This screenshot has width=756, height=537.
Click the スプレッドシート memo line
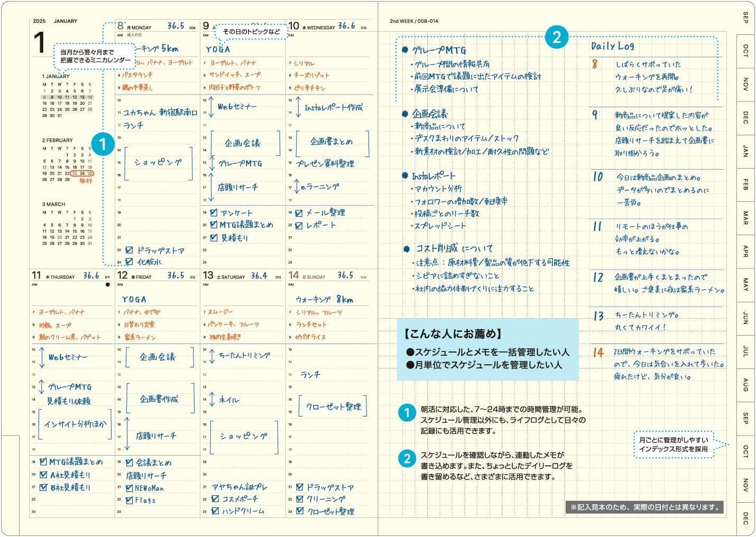pos(440,226)
